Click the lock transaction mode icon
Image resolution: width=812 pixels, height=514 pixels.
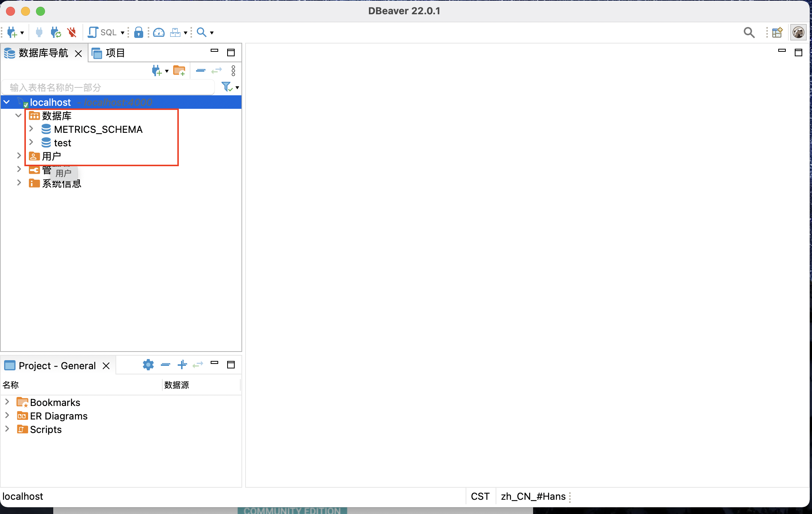point(138,33)
